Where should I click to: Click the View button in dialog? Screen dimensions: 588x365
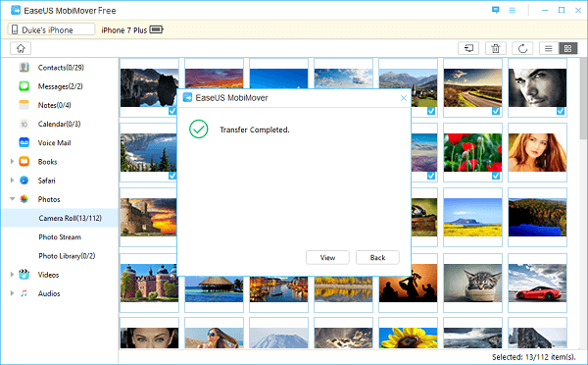pos(327,258)
